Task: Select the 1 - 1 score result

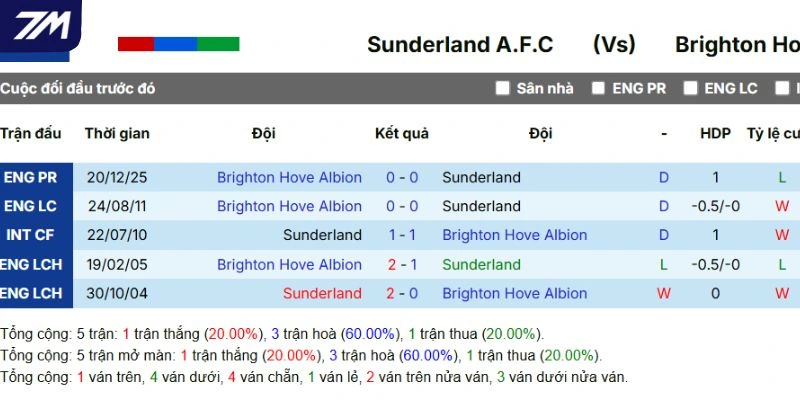Action: [402, 235]
